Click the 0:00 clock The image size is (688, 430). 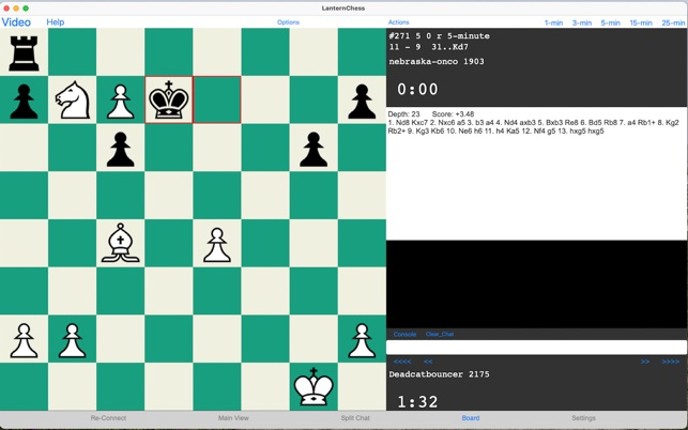[417, 89]
